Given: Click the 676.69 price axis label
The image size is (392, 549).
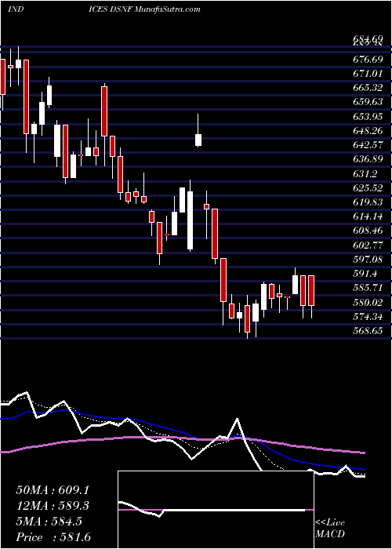Looking at the screenshot, I should (x=368, y=60).
